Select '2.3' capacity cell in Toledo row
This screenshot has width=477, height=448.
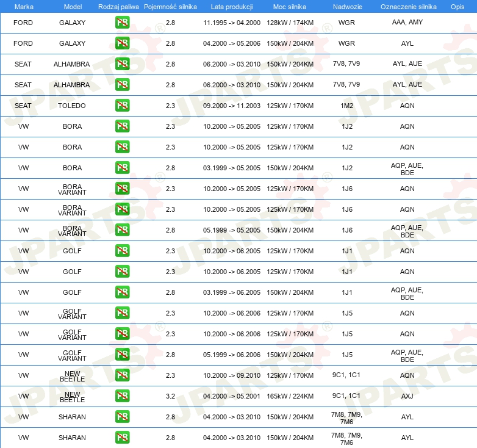click(x=170, y=106)
